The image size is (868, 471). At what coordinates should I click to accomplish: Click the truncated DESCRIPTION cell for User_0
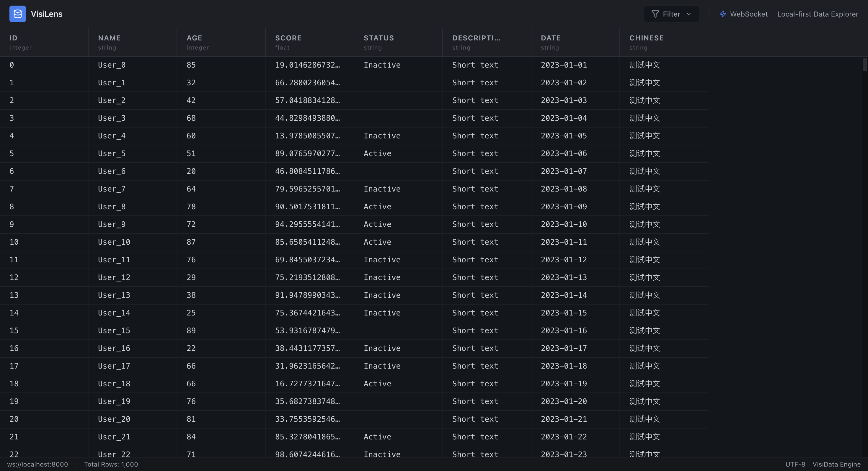pyautogui.click(x=475, y=65)
